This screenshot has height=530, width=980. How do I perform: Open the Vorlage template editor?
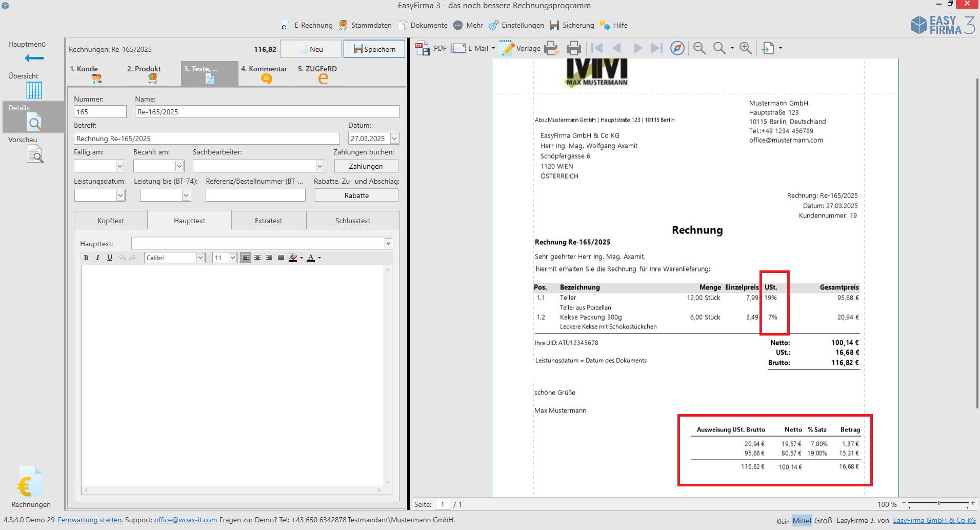point(519,48)
